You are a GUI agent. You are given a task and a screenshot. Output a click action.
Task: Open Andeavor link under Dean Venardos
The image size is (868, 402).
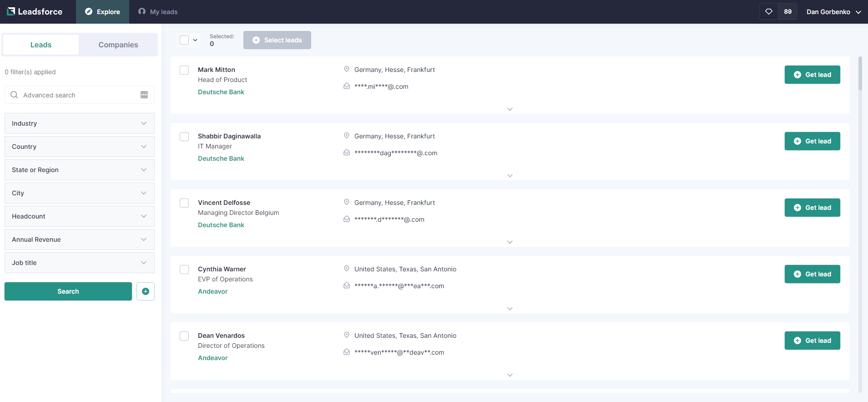pyautogui.click(x=213, y=358)
